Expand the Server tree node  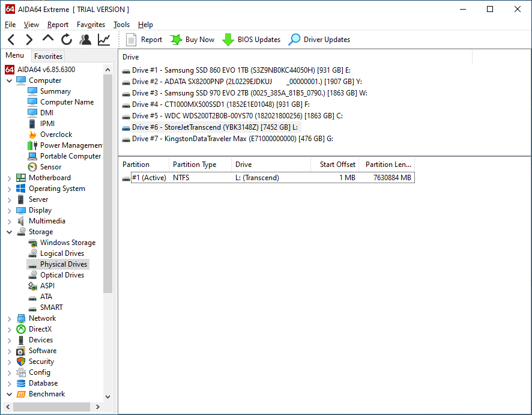10,200
